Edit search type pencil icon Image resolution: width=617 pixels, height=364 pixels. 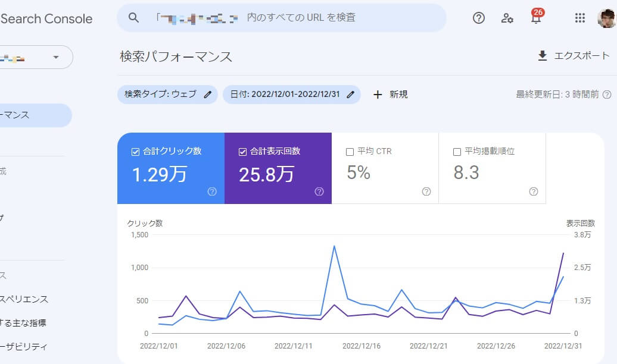pyautogui.click(x=208, y=95)
